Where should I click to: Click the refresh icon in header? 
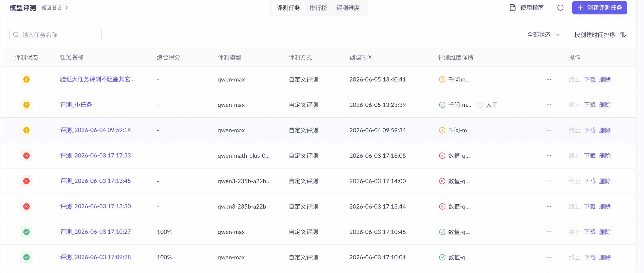tap(560, 8)
